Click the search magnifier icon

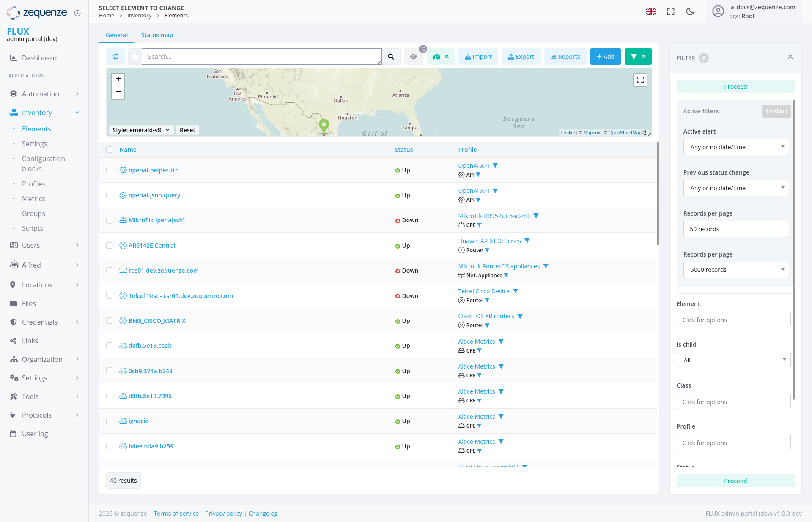point(391,57)
